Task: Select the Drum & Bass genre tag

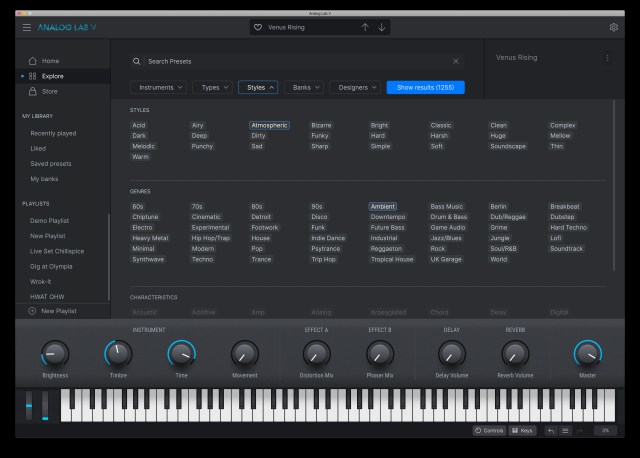Action: point(449,217)
